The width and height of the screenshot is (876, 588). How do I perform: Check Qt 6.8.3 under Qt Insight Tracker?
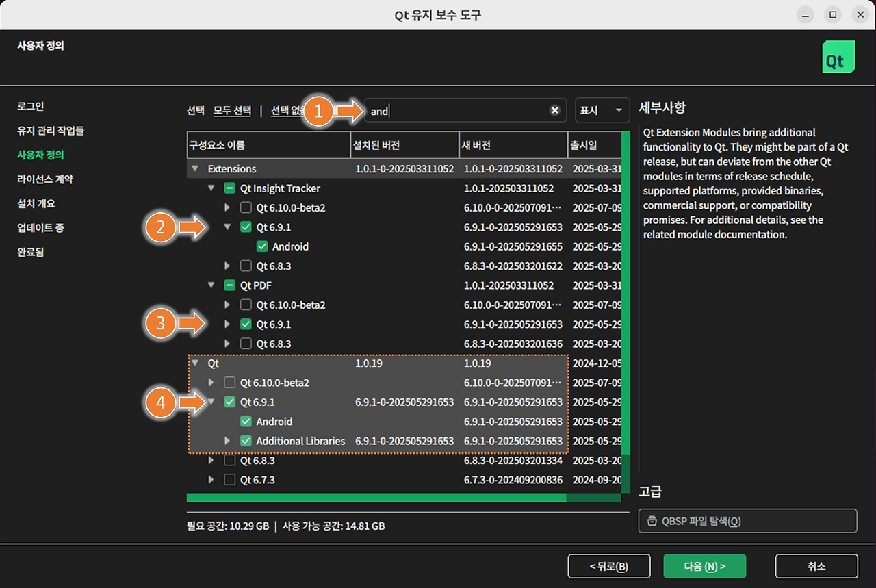pyautogui.click(x=246, y=266)
